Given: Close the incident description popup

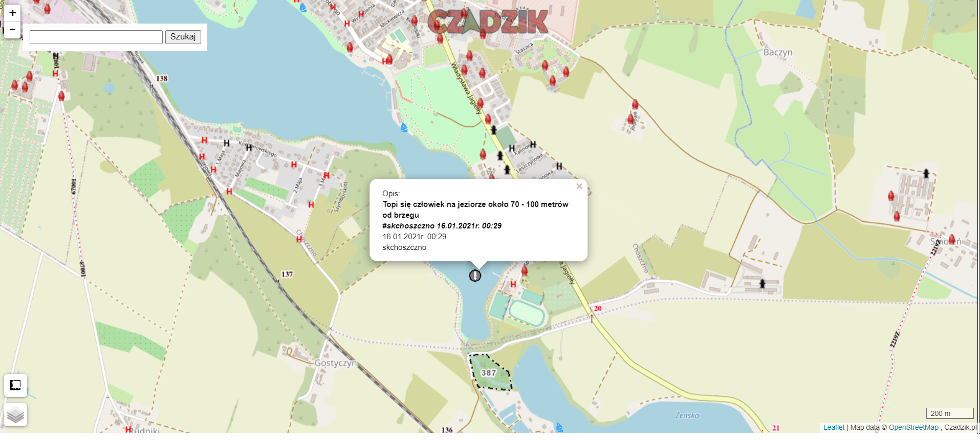Looking at the screenshot, I should click(x=579, y=186).
